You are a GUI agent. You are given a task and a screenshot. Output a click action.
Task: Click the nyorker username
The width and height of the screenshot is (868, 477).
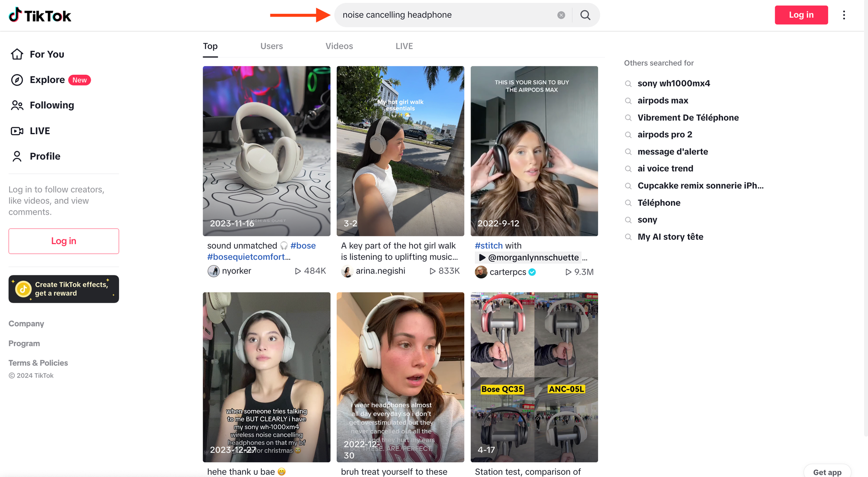[x=237, y=271]
